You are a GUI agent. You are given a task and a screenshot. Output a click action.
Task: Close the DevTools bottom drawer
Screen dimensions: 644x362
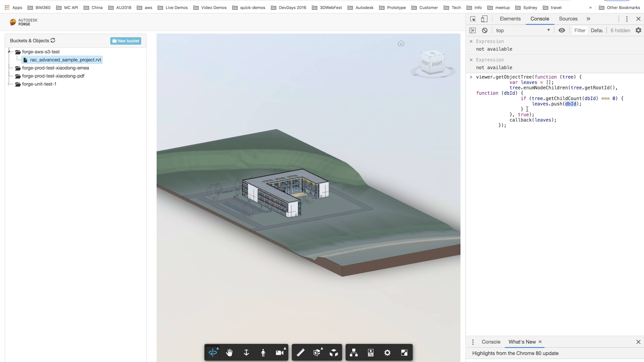(638, 342)
